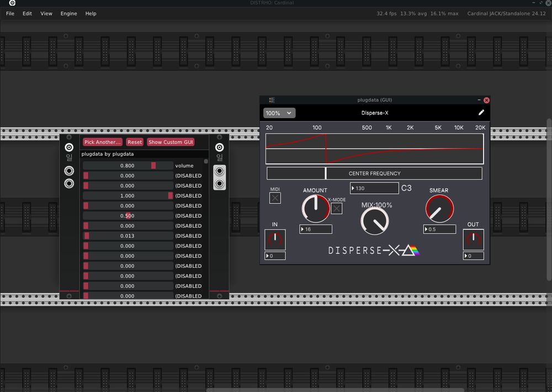The height and width of the screenshot is (392, 552).
Task: Click the Reset button
Action: click(135, 142)
